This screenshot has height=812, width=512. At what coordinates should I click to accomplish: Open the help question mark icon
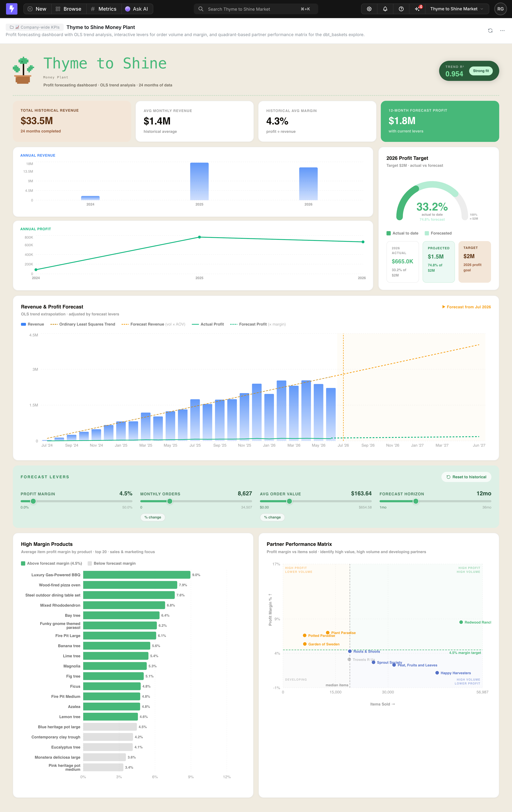pyautogui.click(x=401, y=9)
